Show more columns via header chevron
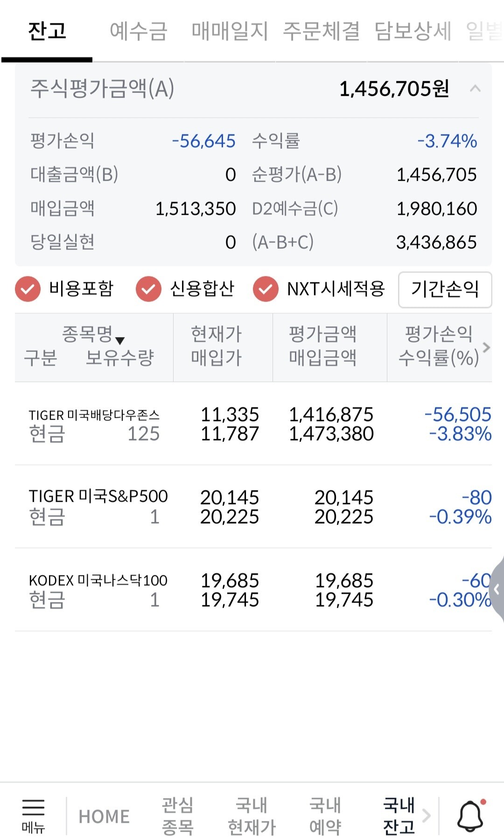504x840 pixels. point(486,347)
